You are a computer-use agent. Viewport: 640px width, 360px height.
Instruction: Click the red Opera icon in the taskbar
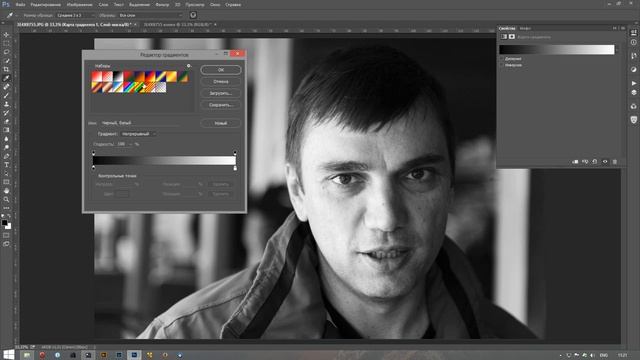(42, 355)
